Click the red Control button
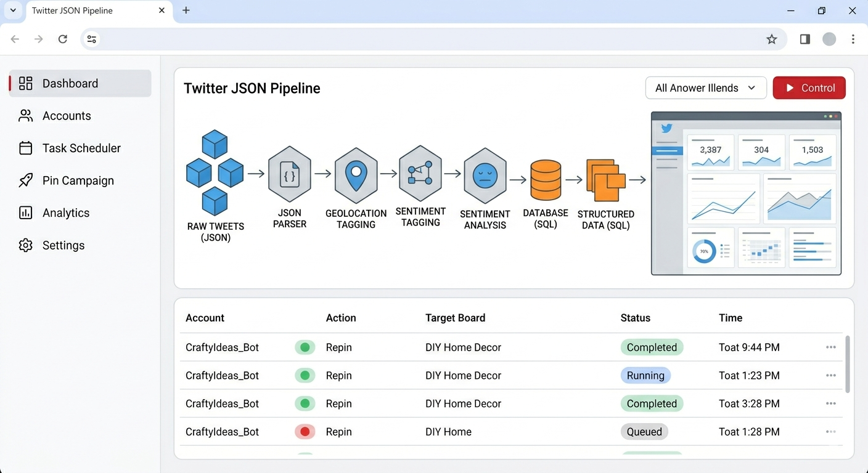 (x=809, y=88)
